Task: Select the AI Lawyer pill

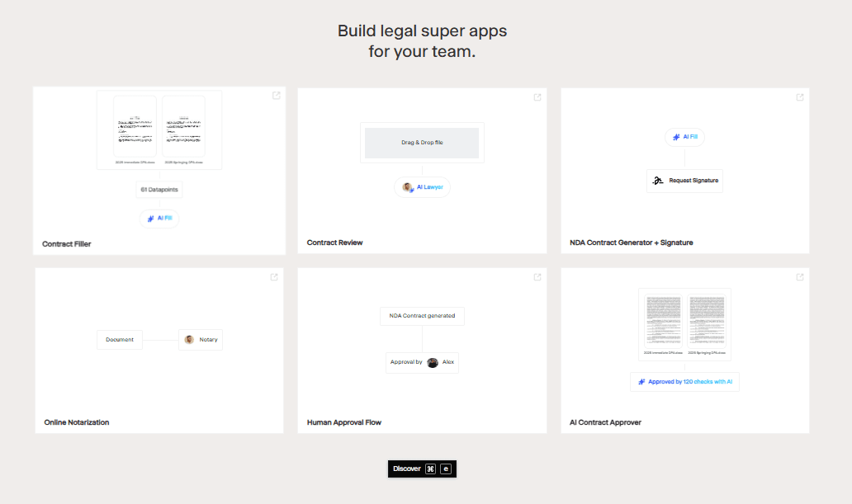Action: click(422, 187)
